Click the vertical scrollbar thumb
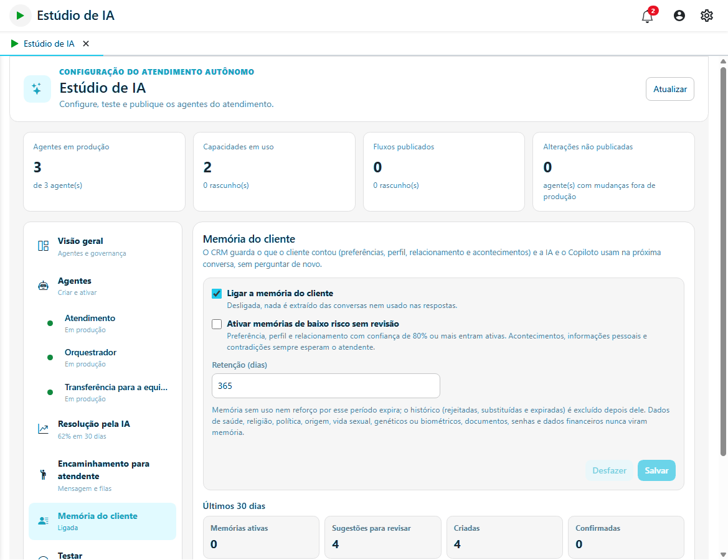 click(723, 262)
